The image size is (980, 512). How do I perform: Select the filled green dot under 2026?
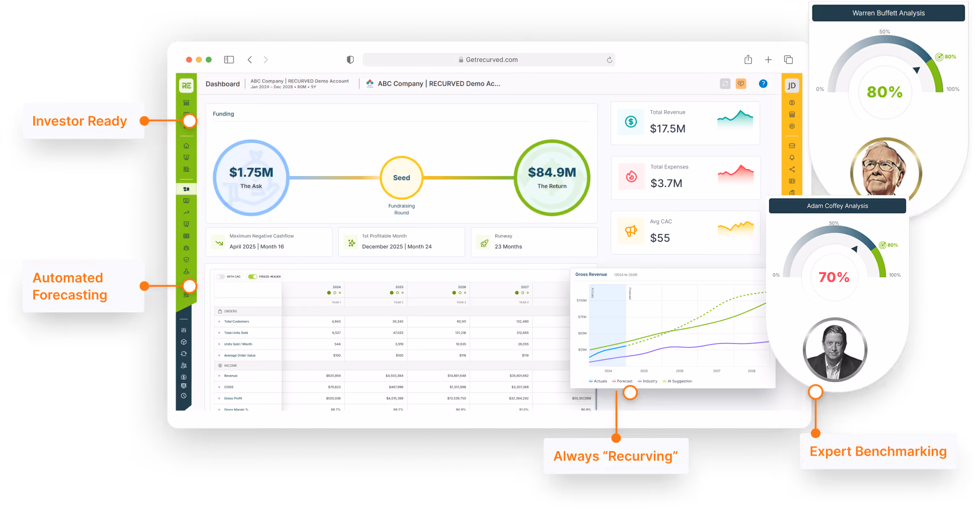(x=454, y=293)
